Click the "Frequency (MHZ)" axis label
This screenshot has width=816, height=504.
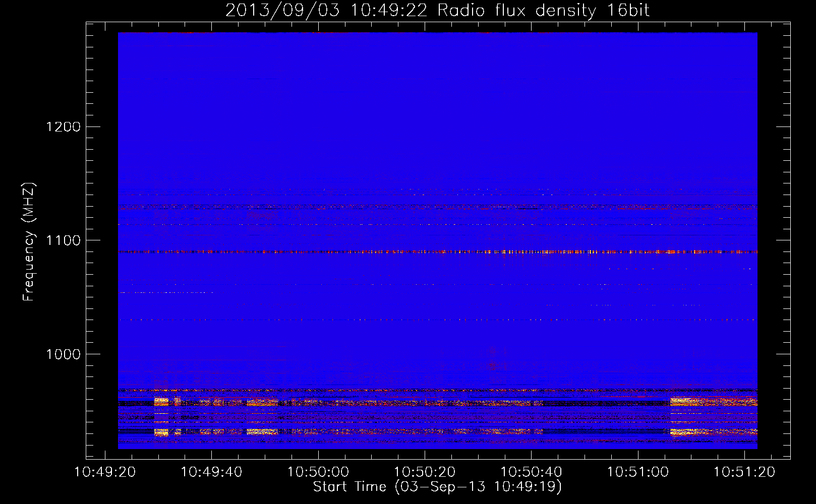click(29, 242)
